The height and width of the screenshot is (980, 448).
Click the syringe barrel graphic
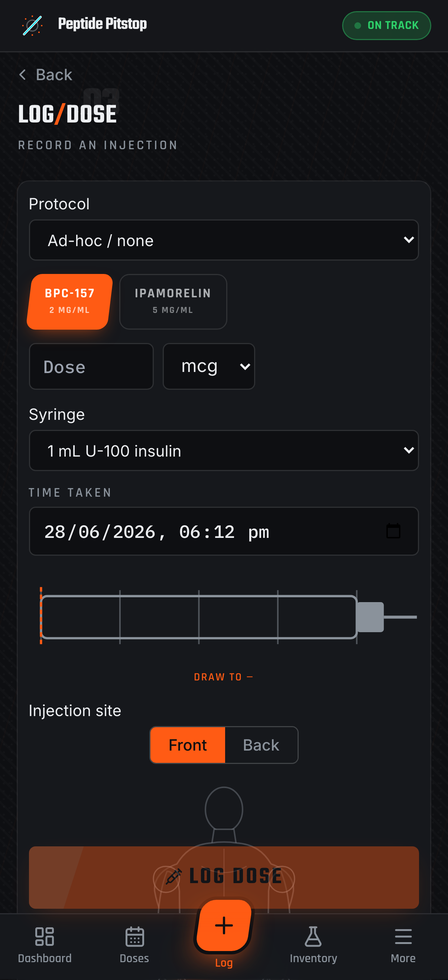[x=199, y=617]
